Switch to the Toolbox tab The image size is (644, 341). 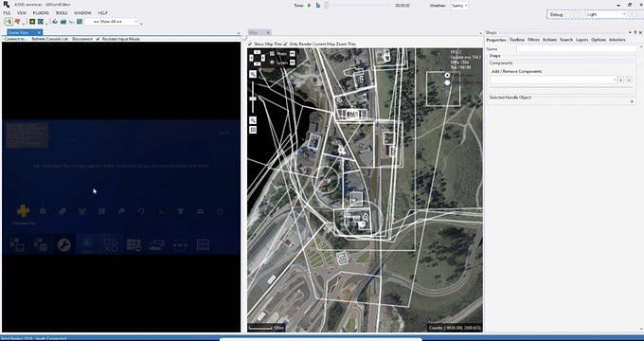[517, 40]
